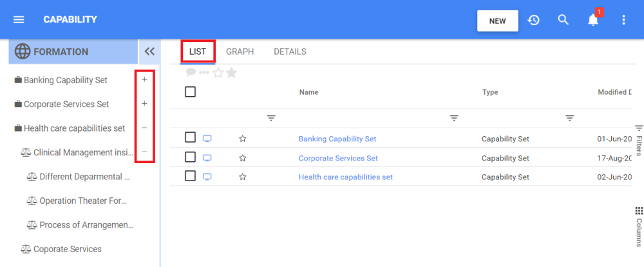644x267 pixels.
Task: Click the NEW button
Action: pyautogui.click(x=497, y=21)
